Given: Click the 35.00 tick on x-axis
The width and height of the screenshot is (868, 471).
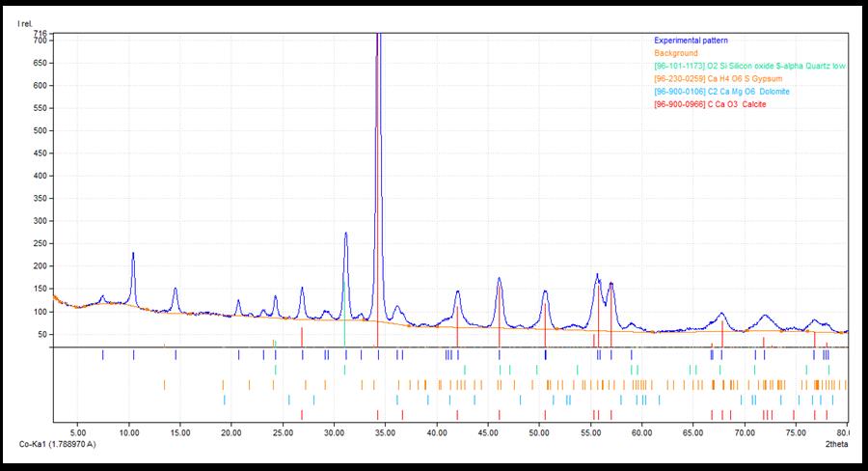Looking at the screenshot, I should click(x=385, y=431).
